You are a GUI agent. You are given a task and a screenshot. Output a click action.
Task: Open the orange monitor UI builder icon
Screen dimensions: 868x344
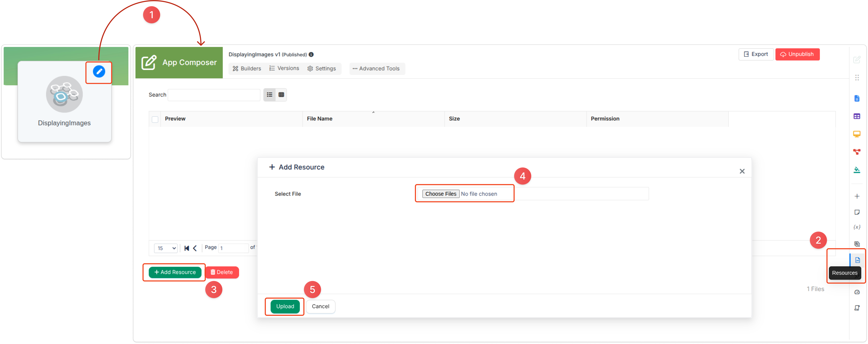click(857, 134)
